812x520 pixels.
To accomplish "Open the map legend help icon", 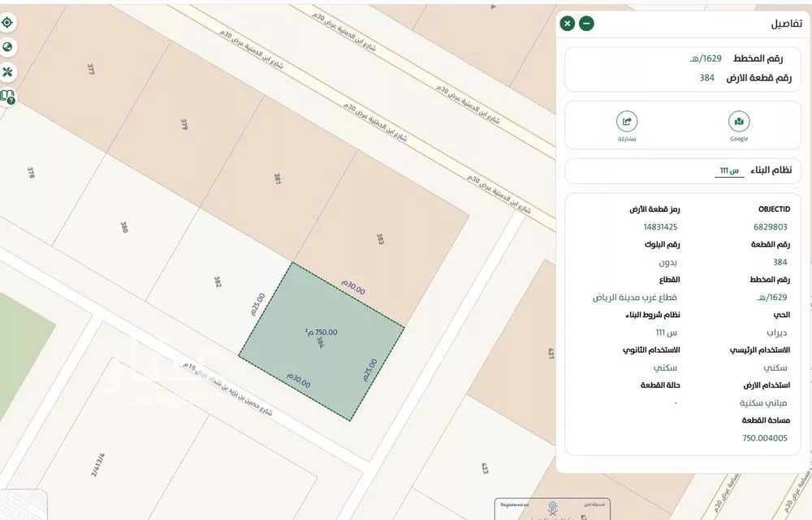I will pyautogui.click(x=6, y=95).
